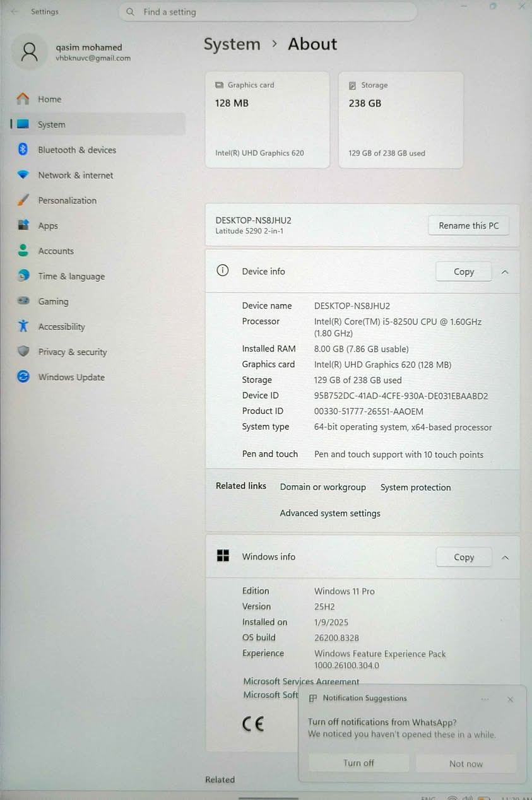
Task: Click the Personalization paintbrush icon
Action: [x=23, y=200]
